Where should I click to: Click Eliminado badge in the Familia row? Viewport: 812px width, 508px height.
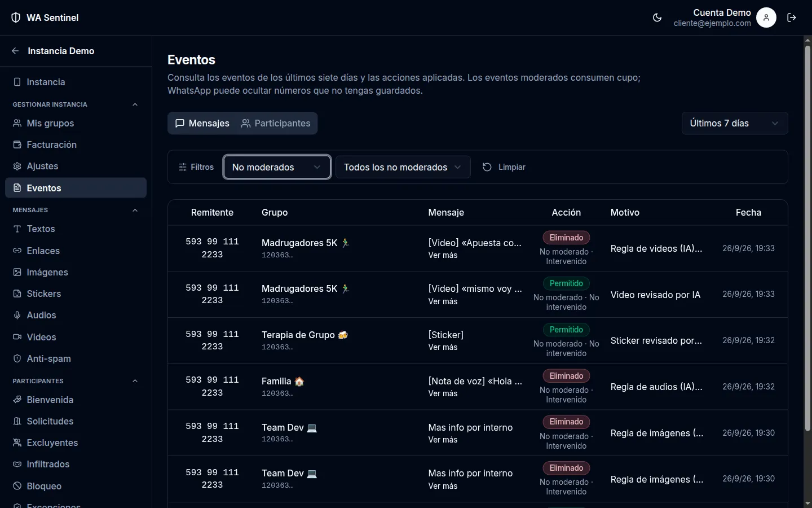click(x=566, y=376)
